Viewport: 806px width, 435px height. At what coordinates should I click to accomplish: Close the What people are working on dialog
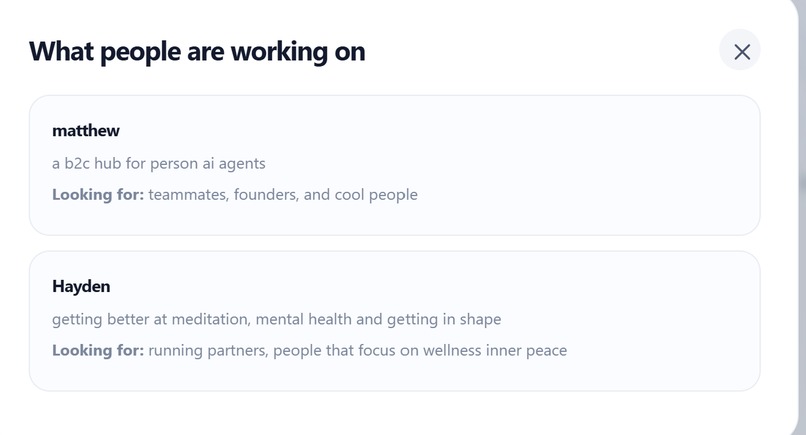click(740, 50)
